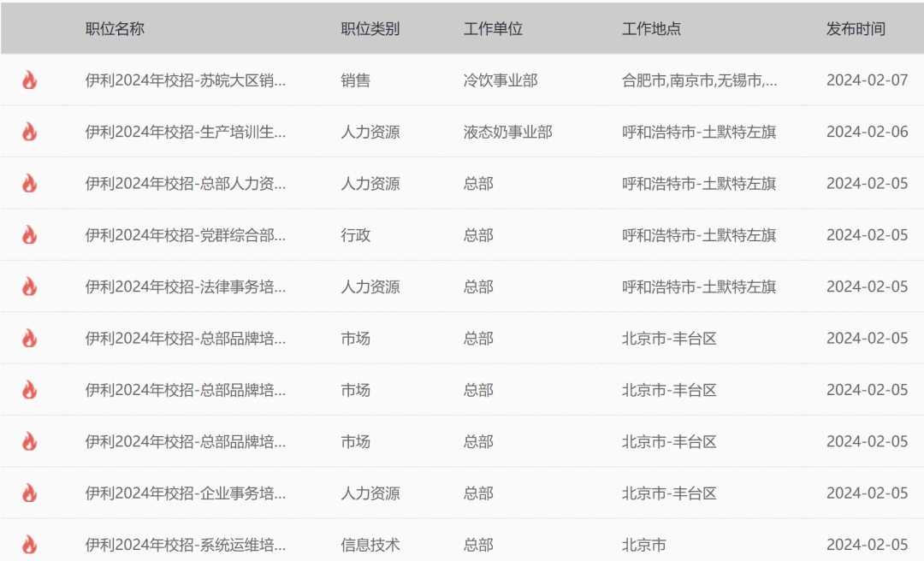Click 北京市 location in 系统运维培 row
This screenshot has height=561, width=924.
(644, 545)
